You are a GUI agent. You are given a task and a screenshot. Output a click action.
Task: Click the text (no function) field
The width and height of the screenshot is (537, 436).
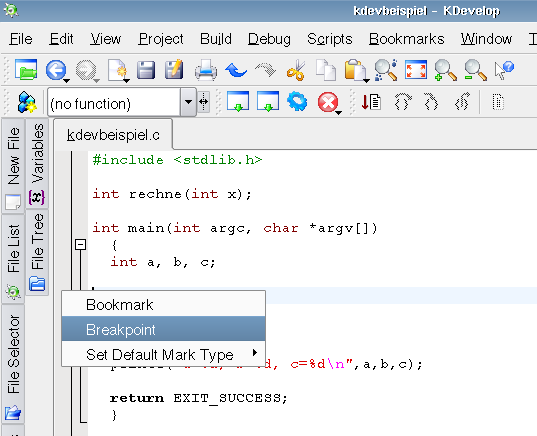tap(114, 102)
